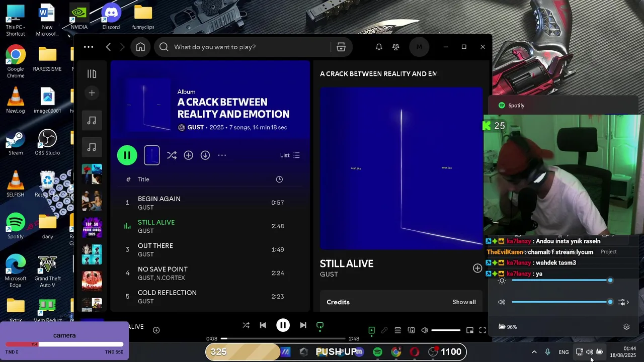Adjust the Spotify volume slider
Screen dimensions: 644x362
tap(446, 330)
